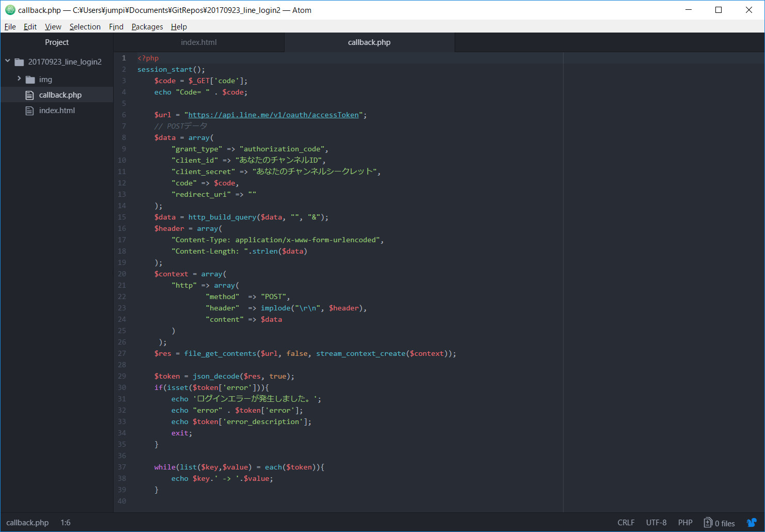Click the exit keyword on line 34
Viewport: 765px width, 532px height.
coord(180,433)
